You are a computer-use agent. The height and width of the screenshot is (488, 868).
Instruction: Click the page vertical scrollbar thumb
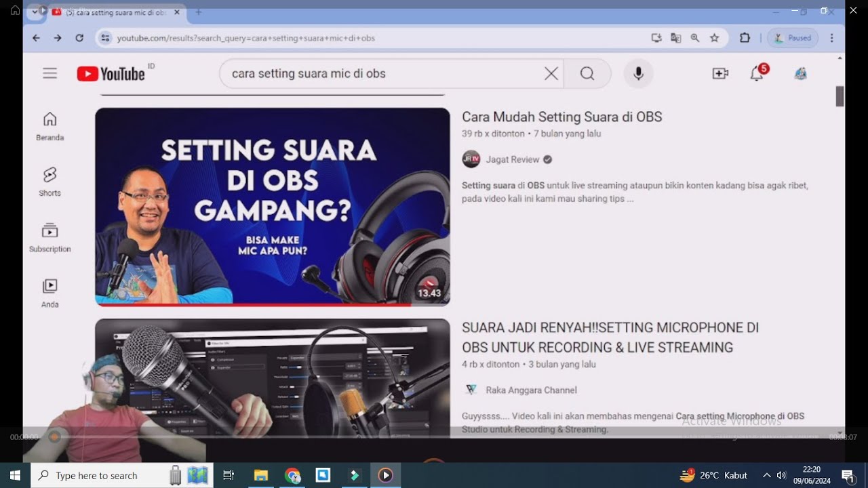coord(840,96)
